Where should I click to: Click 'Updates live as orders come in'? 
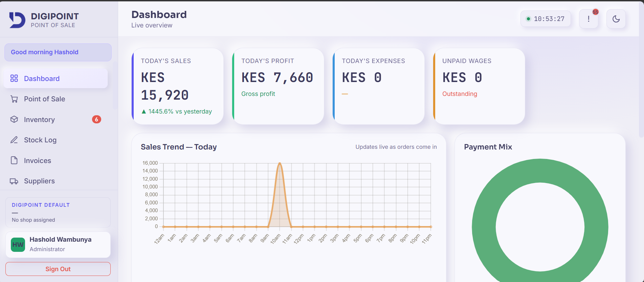click(396, 147)
